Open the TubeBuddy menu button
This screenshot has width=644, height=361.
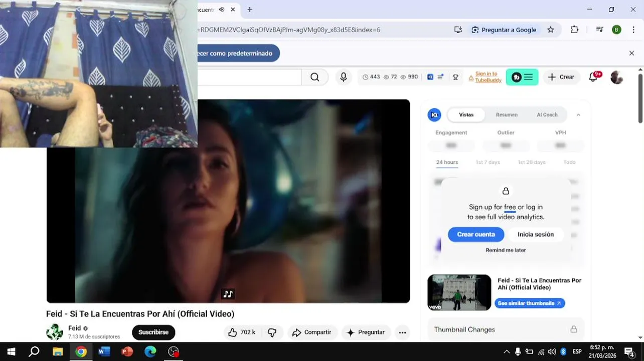click(x=522, y=77)
